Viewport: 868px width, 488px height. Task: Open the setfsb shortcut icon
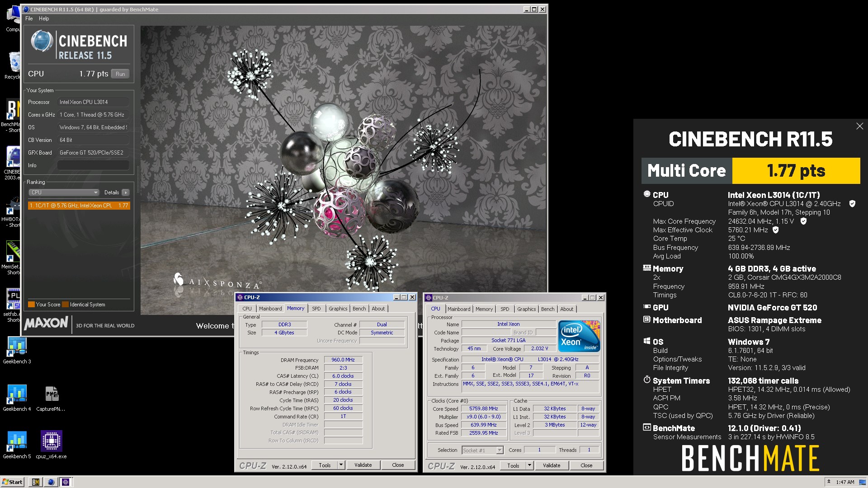(x=12, y=306)
